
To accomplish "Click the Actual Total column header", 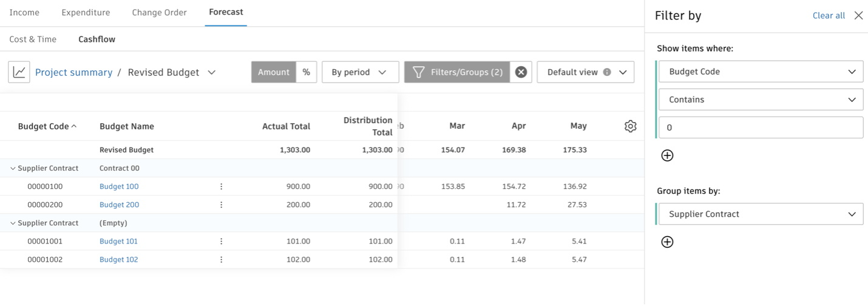I will [x=286, y=126].
